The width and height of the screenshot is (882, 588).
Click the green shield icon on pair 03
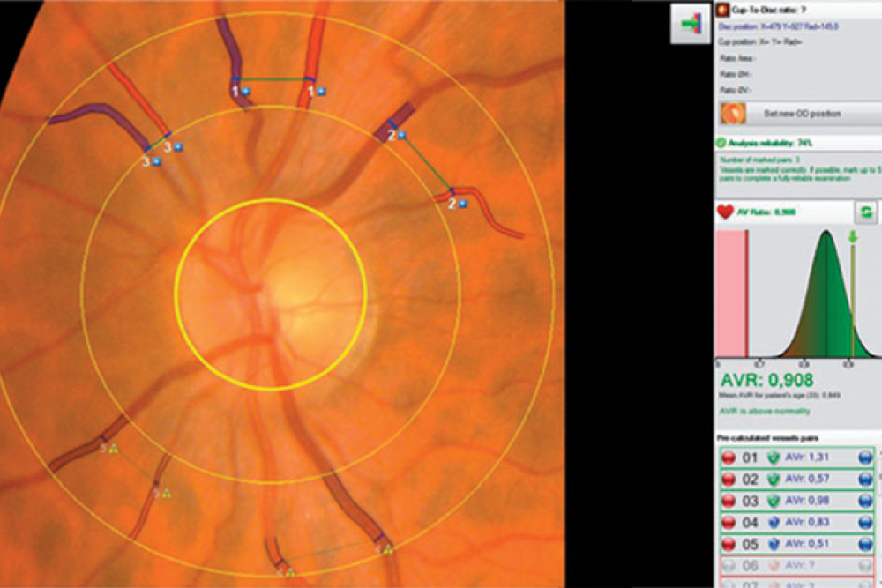click(x=774, y=500)
